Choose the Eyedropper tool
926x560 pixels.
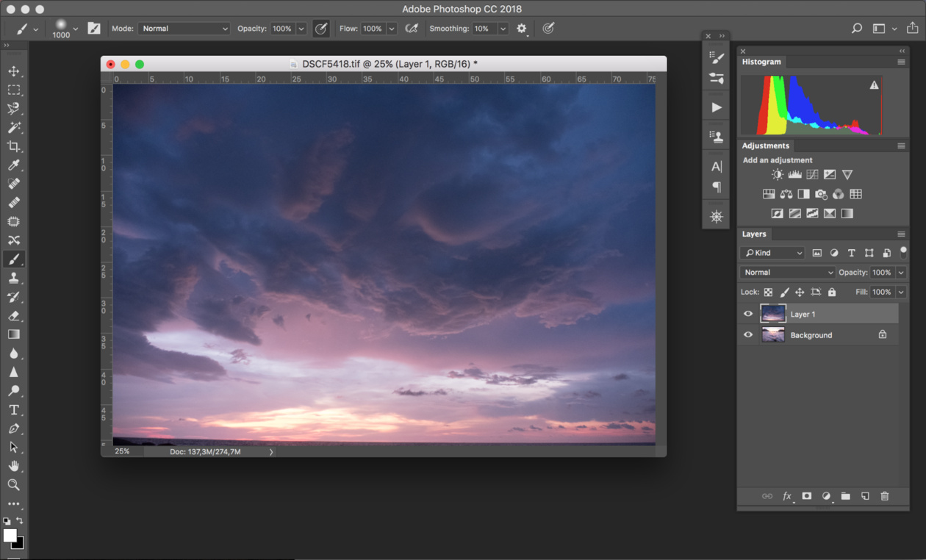pyautogui.click(x=14, y=165)
